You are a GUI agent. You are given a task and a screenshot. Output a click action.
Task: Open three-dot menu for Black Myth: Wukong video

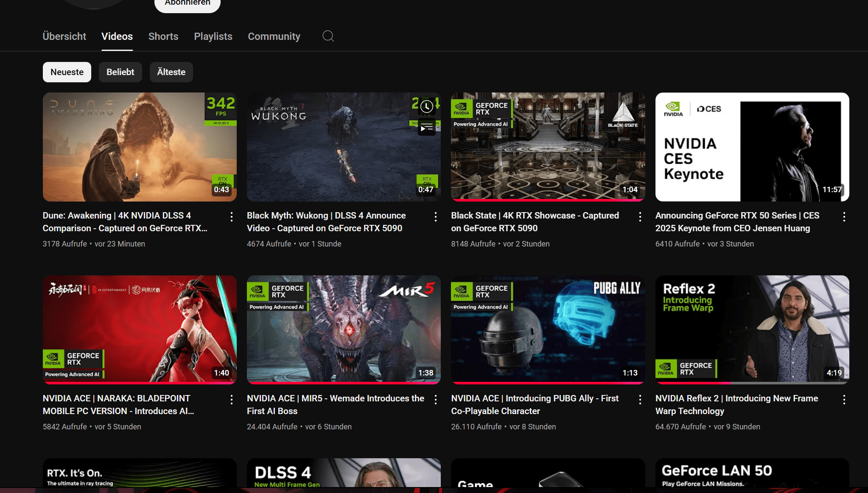coord(435,217)
